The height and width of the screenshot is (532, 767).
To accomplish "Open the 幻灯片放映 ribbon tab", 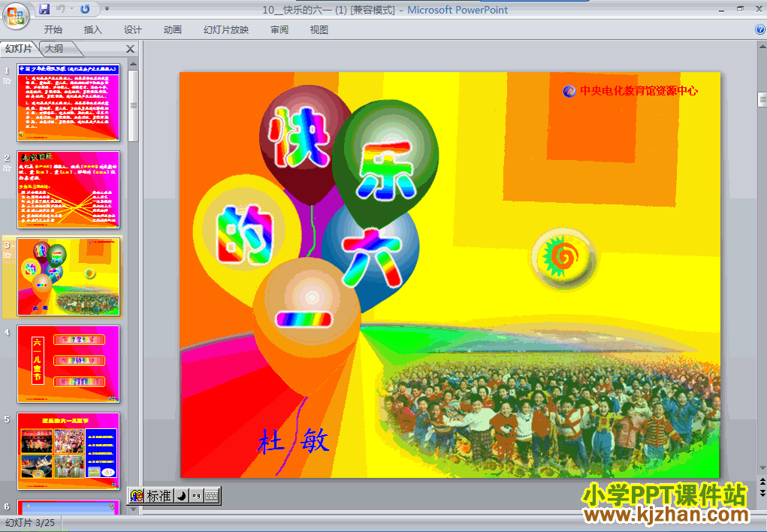I will click(x=226, y=30).
